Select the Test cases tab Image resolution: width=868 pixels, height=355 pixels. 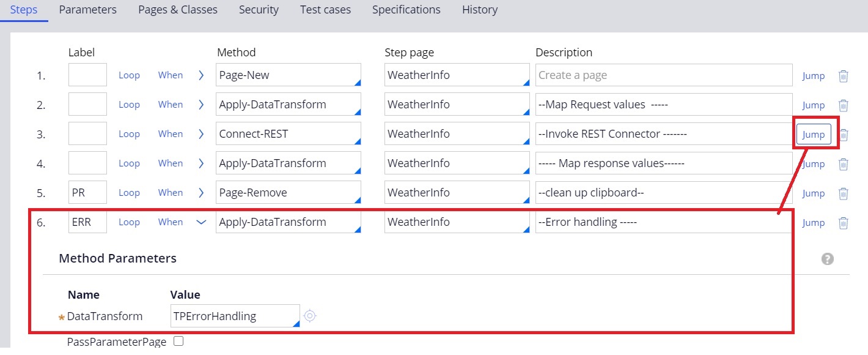click(325, 10)
